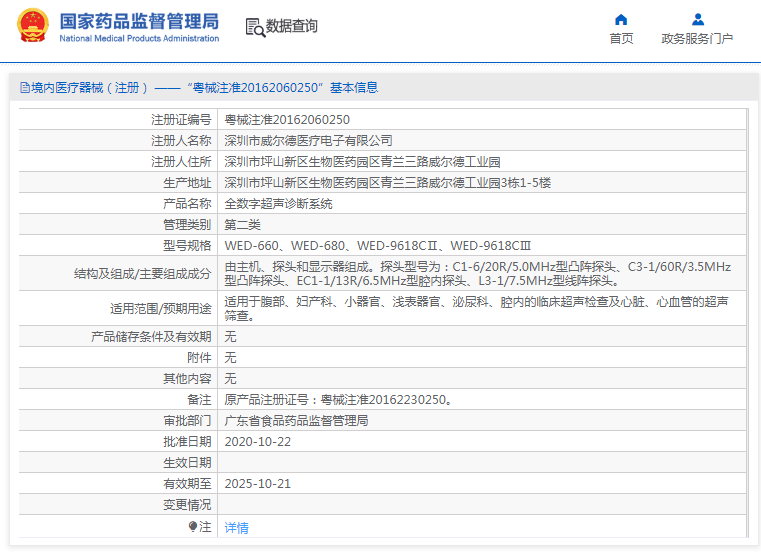Select 备注 value 原产品注册证号
The width and height of the screenshot is (761, 555).
point(338,400)
